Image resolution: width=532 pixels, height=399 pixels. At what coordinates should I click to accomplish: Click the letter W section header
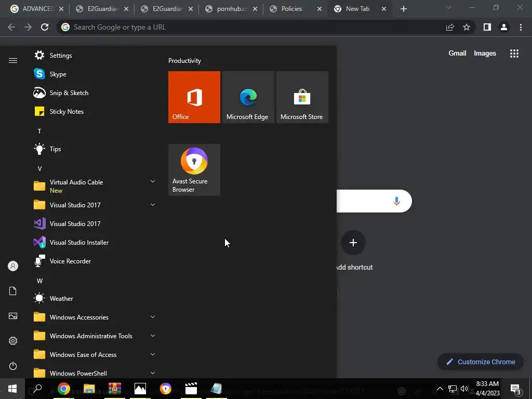click(x=39, y=281)
